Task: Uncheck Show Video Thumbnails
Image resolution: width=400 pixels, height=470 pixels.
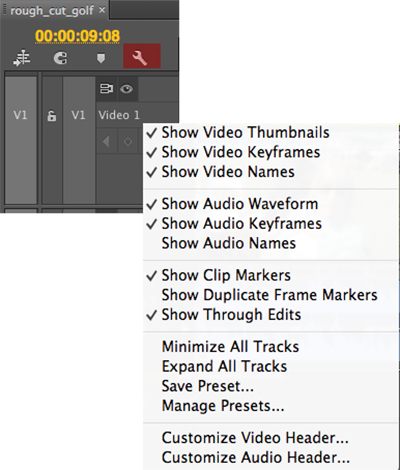Action: pos(271,133)
